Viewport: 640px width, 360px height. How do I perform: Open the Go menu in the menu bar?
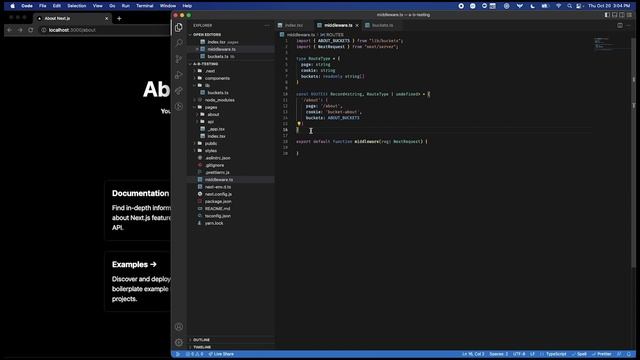click(112, 6)
